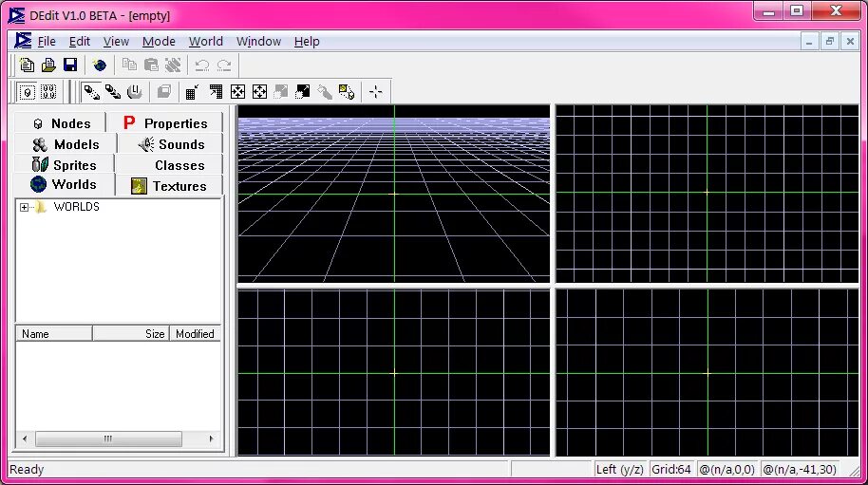Screen dimensions: 868x485
Task: Restore the inner document window
Action: pos(829,42)
